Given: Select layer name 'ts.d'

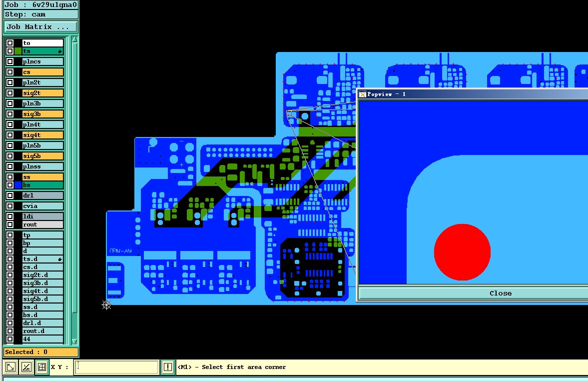Looking at the screenshot, I should [x=43, y=259].
